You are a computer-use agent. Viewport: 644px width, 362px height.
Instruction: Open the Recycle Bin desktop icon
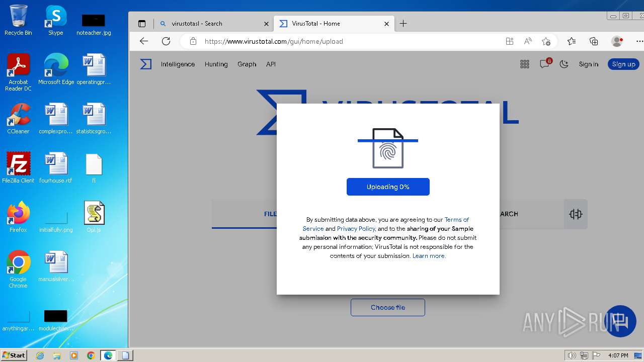18,20
